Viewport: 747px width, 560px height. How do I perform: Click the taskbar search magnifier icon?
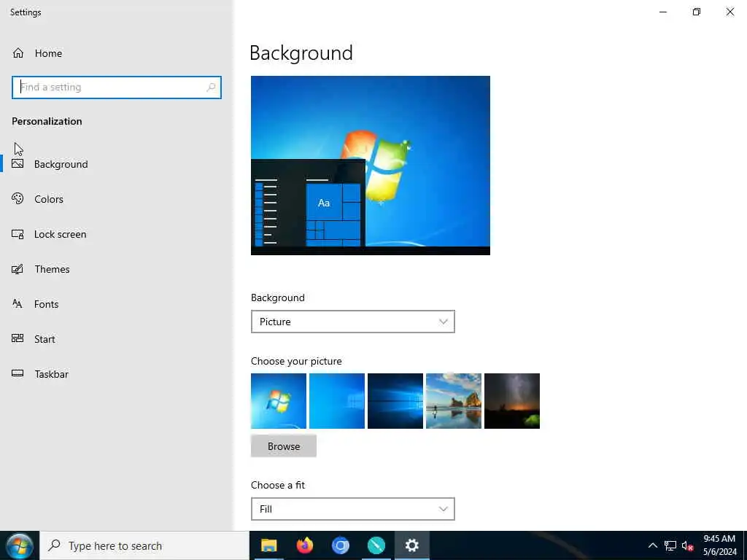point(54,545)
